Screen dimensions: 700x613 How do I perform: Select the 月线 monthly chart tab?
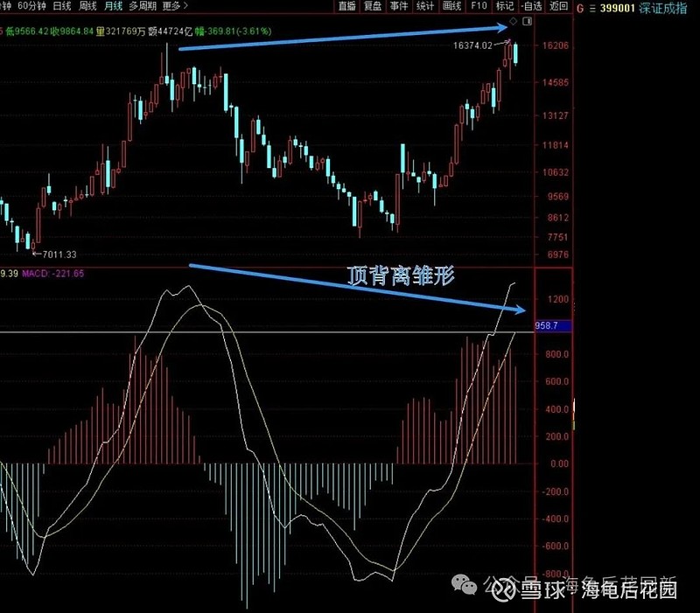tap(113, 6)
